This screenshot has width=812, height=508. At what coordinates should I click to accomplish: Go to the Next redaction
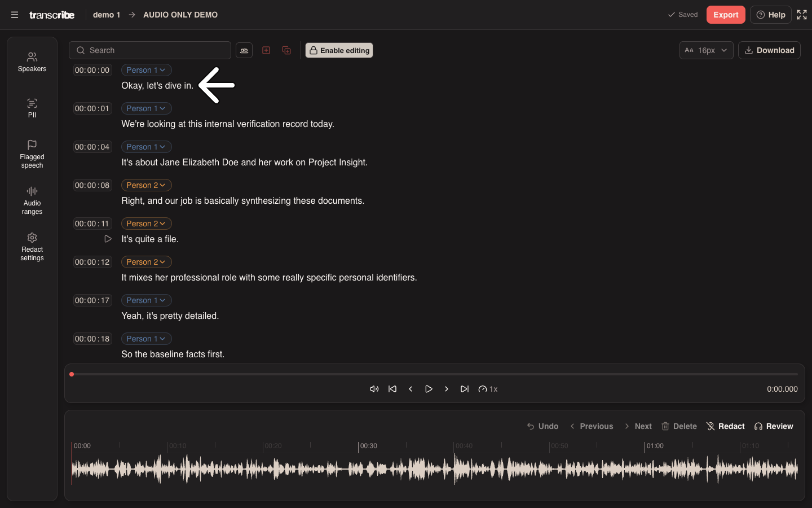click(637, 426)
